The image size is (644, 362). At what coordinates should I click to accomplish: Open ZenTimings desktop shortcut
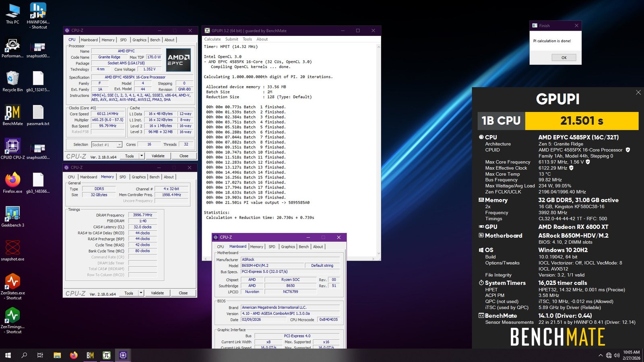pos(12,316)
